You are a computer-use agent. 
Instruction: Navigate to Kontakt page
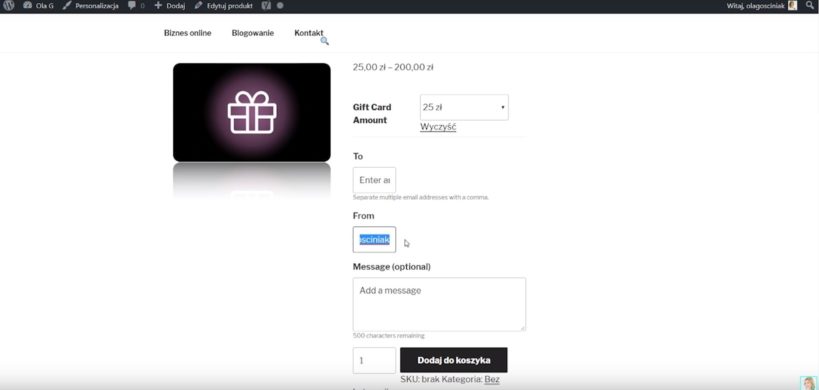tap(309, 33)
